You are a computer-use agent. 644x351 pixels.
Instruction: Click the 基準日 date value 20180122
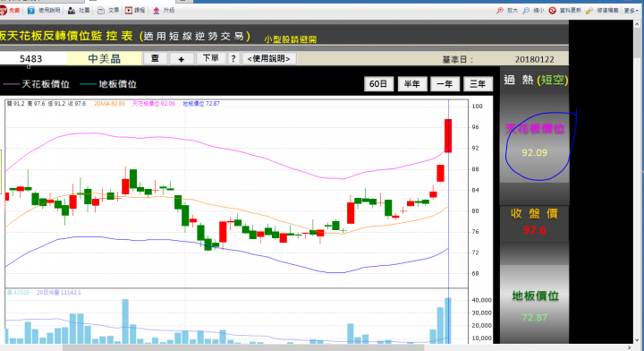click(x=534, y=59)
